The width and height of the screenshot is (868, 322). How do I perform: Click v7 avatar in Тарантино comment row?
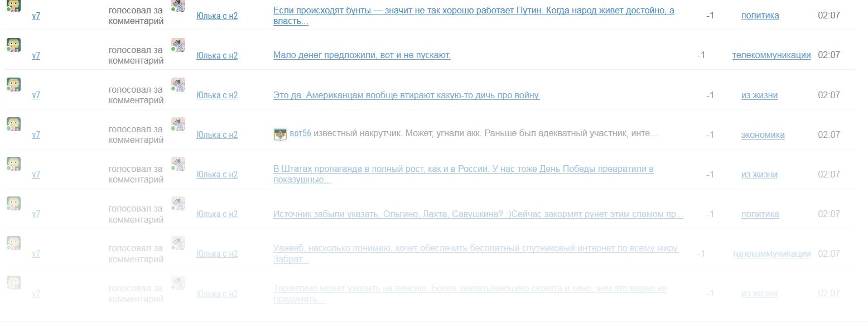point(13,283)
